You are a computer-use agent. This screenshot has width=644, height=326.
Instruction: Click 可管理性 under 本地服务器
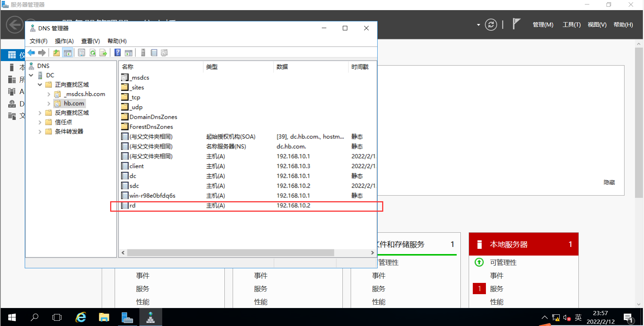503,263
